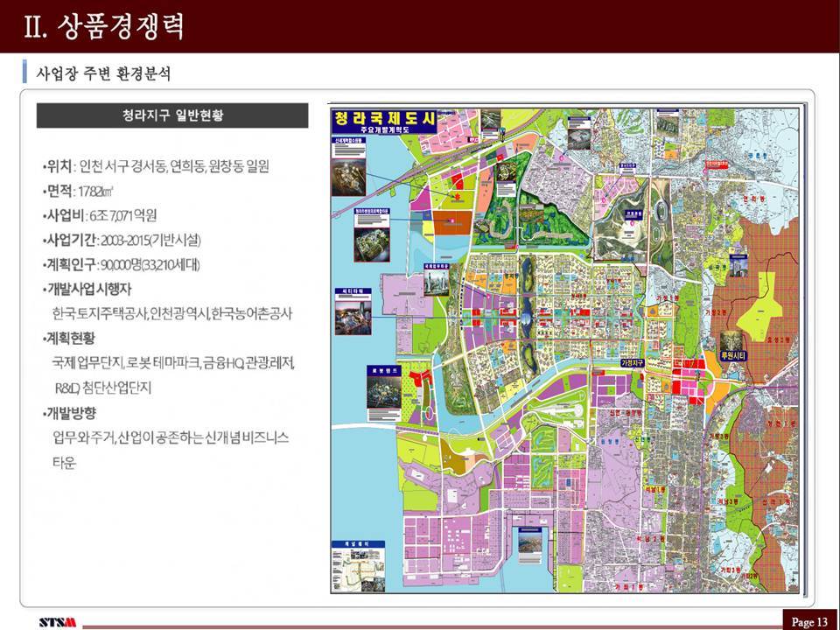840x630 pixels.
Task: Select the 계획인구 90,000명 line
Action: 121,265
